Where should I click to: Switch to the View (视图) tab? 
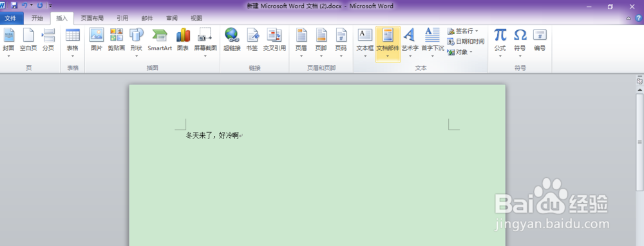(196, 19)
